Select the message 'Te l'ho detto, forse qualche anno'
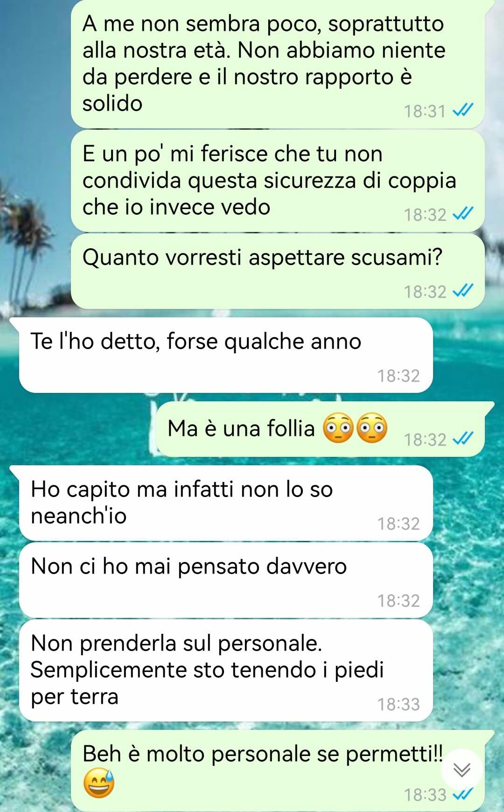Viewport: 504px width, 812px height. coord(226,355)
